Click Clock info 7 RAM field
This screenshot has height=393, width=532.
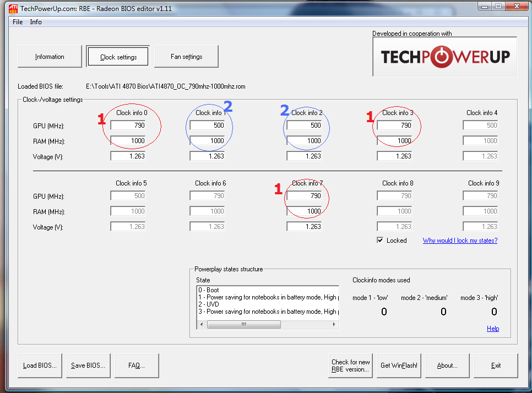305,211
